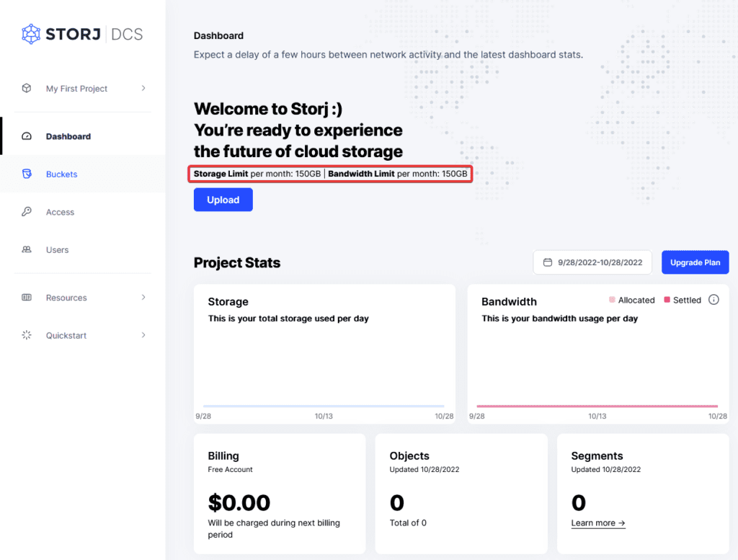The height and width of the screenshot is (560, 738).
Task: Click the Storage Limit per month text
Action: 257,174
